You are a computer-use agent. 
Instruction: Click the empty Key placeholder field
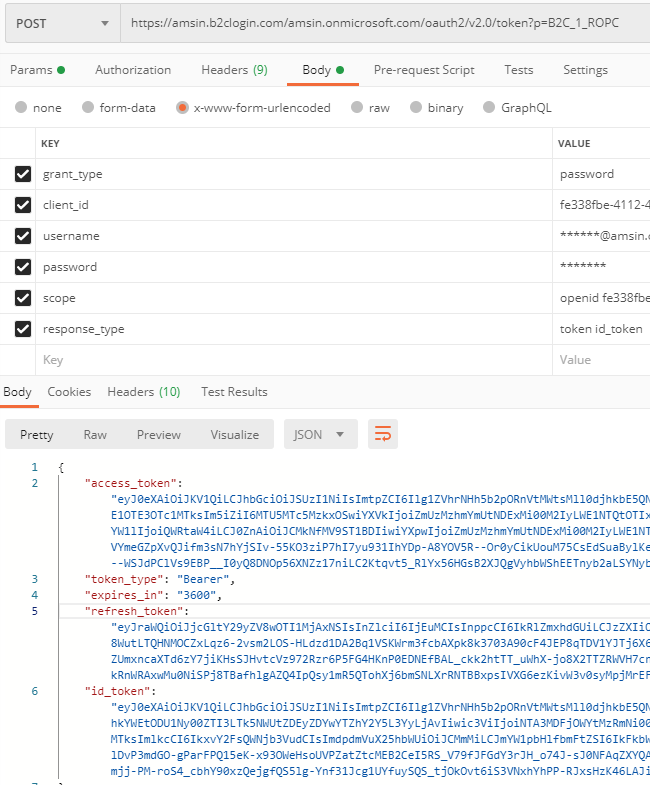(x=294, y=360)
